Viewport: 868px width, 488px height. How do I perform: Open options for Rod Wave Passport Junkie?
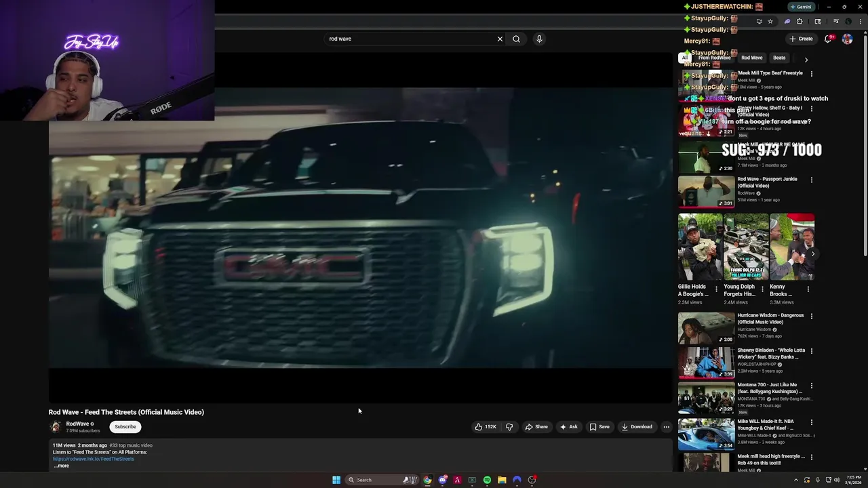(x=812, y=180)
